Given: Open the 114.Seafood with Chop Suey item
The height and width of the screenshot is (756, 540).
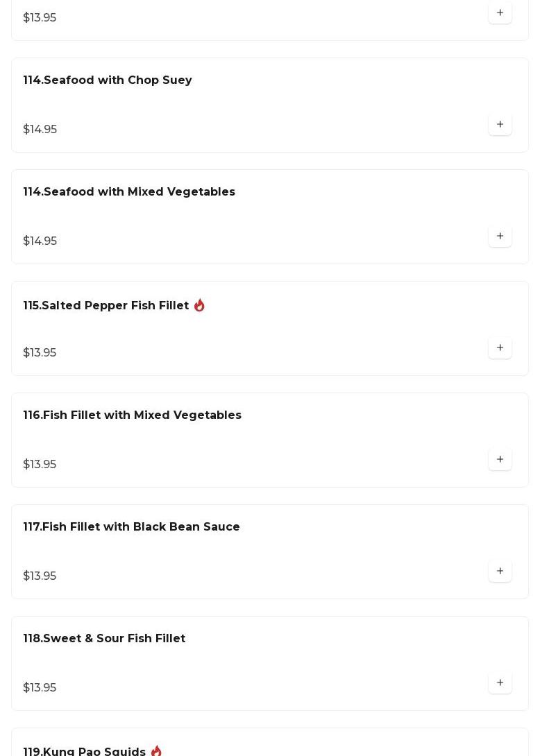Looking at the screenshot, I should pyautogui.click(x=108, y=80).
